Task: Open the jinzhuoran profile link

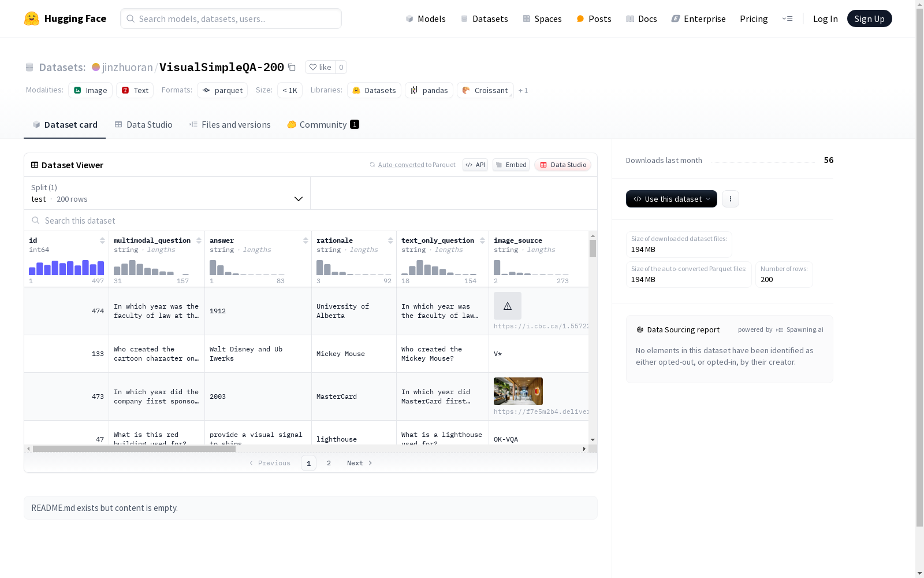Action: 128,67
